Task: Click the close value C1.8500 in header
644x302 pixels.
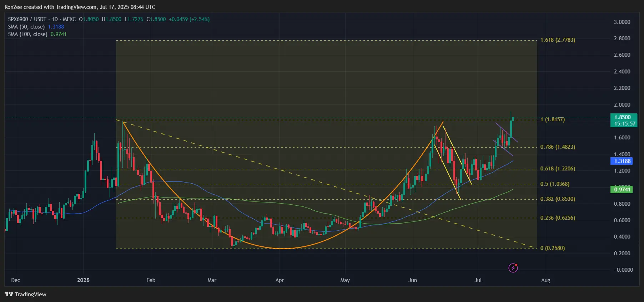Action: (156, 19)
